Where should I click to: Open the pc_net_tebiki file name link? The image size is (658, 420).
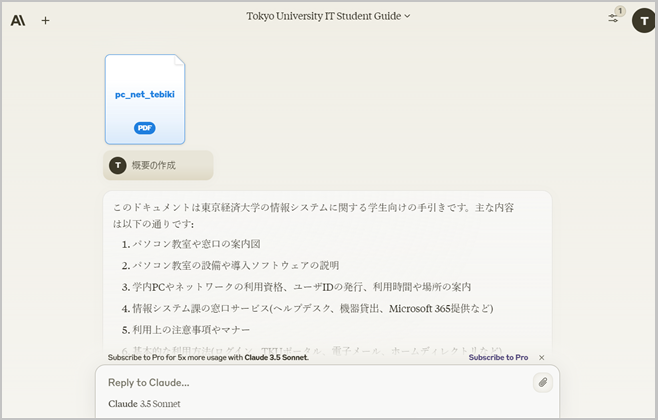[x=145, y=94]
